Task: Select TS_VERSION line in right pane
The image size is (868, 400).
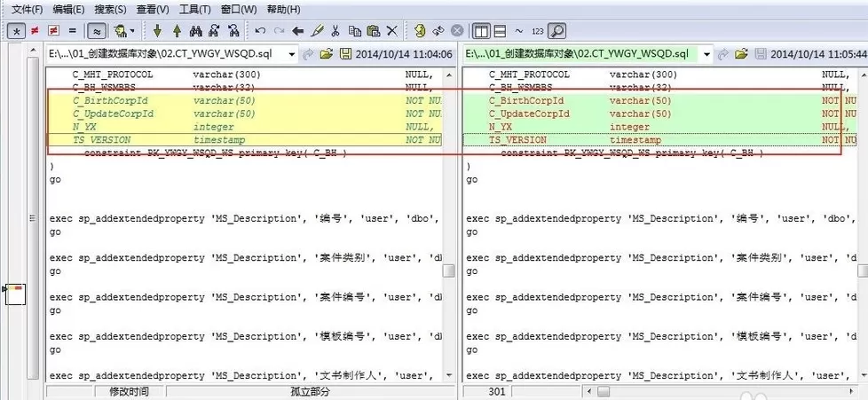Action: coord(659,140)
